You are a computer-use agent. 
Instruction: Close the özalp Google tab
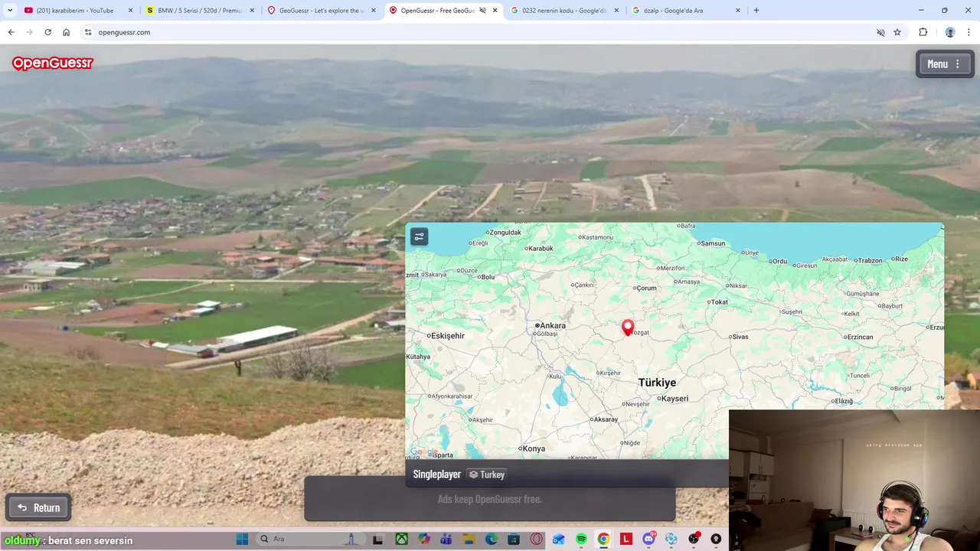[x=738, y=11]
